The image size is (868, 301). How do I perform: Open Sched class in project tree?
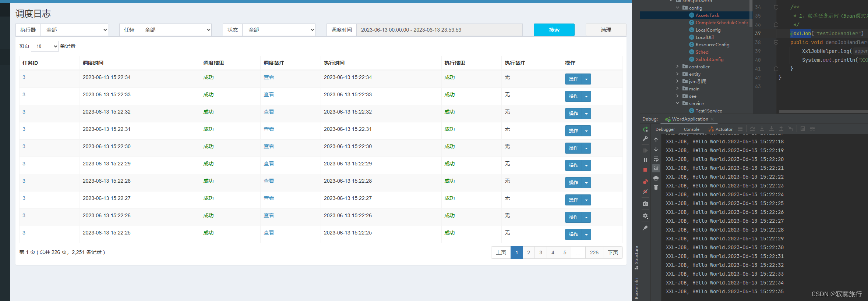[702, 52]
